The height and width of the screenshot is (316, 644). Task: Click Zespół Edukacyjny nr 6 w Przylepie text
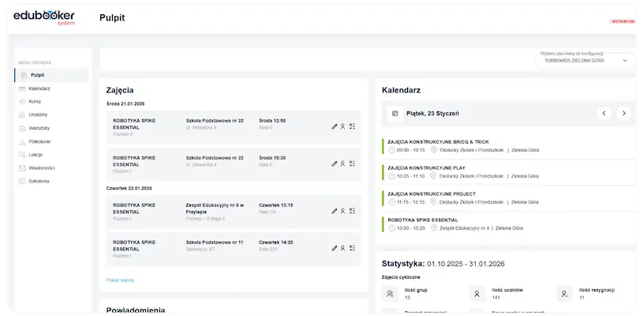pyautogui.click(x=215, y=209)
